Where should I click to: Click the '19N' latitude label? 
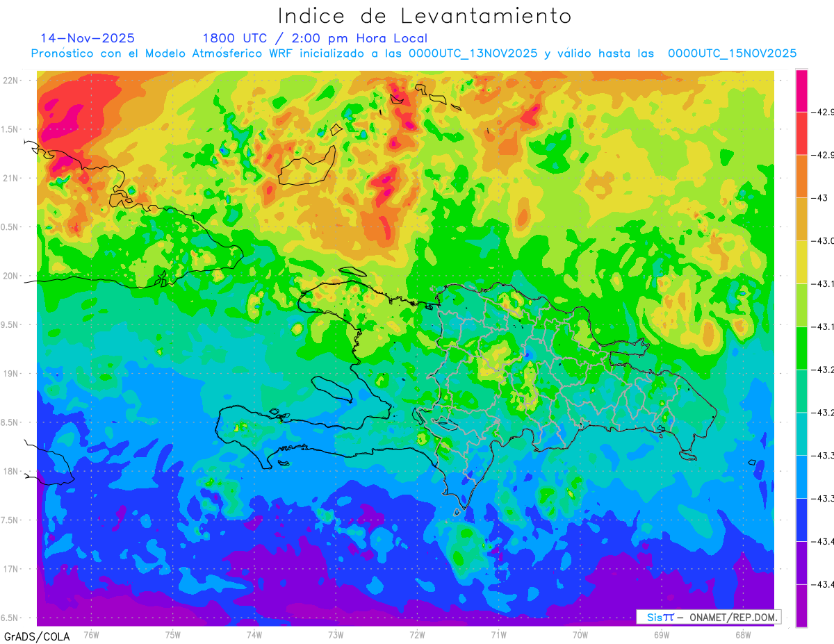[x=12, y=373]
